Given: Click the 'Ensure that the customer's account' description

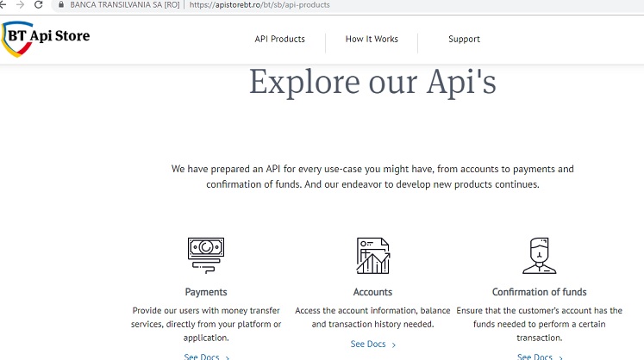Looking at the screenshot, I should tap(540, 324).
